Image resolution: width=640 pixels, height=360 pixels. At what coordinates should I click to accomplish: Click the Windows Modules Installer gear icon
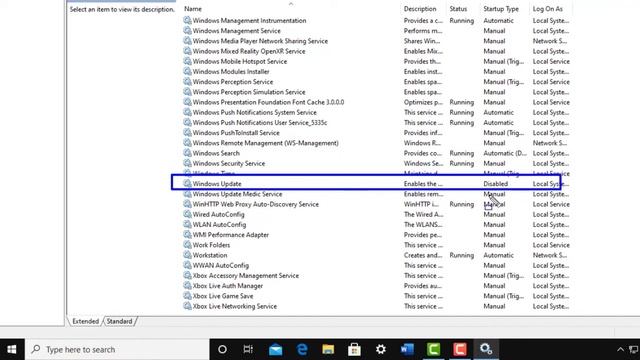187,71
